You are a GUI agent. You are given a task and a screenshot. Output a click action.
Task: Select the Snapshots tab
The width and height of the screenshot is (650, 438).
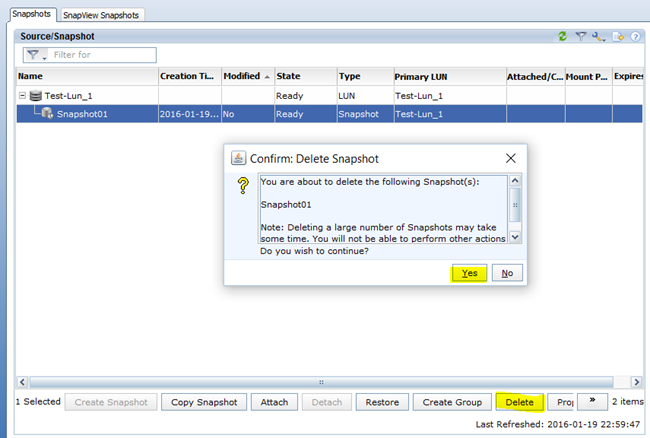(32, 14)
